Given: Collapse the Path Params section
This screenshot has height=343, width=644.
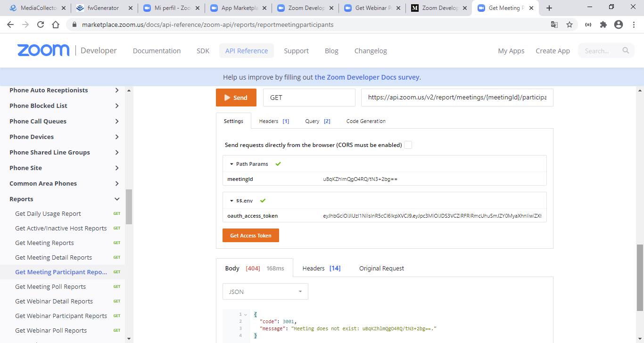Looking at the screenshot, I should (x=231, y=164).
